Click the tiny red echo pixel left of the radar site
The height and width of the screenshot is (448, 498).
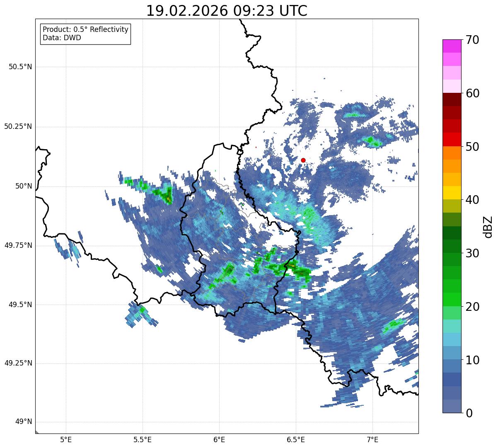[256, 147]
